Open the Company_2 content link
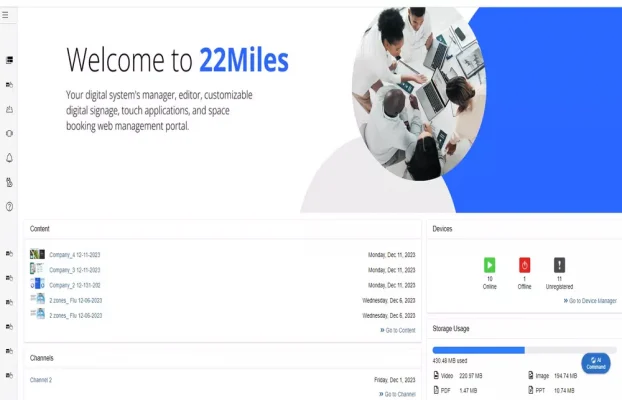The width and height of the screenshot is (622, 400). pos(75,285)
